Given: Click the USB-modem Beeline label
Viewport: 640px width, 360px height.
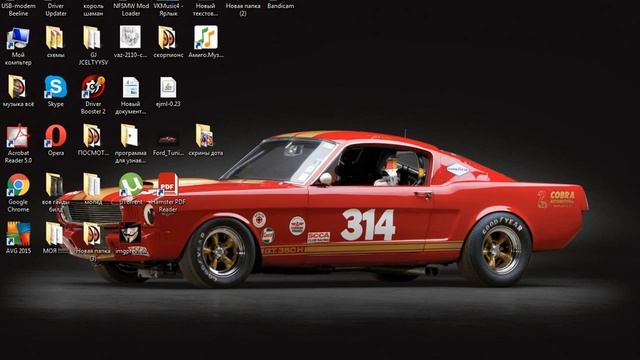Looking at the screenshot, I should click(18, 10).
